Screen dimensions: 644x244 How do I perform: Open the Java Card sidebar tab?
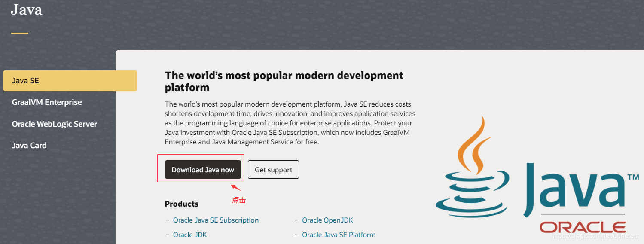click(x=29, y=146)
